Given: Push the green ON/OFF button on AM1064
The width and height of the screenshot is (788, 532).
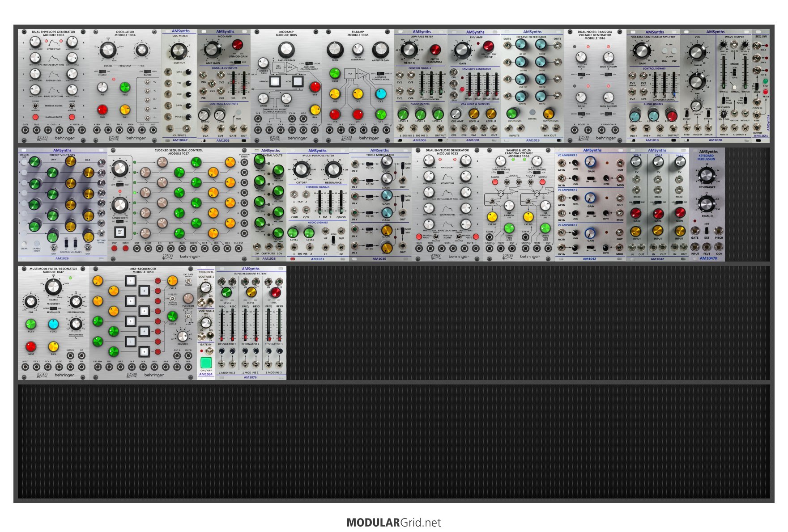Looking at the screenshot, I should point(206,362).
